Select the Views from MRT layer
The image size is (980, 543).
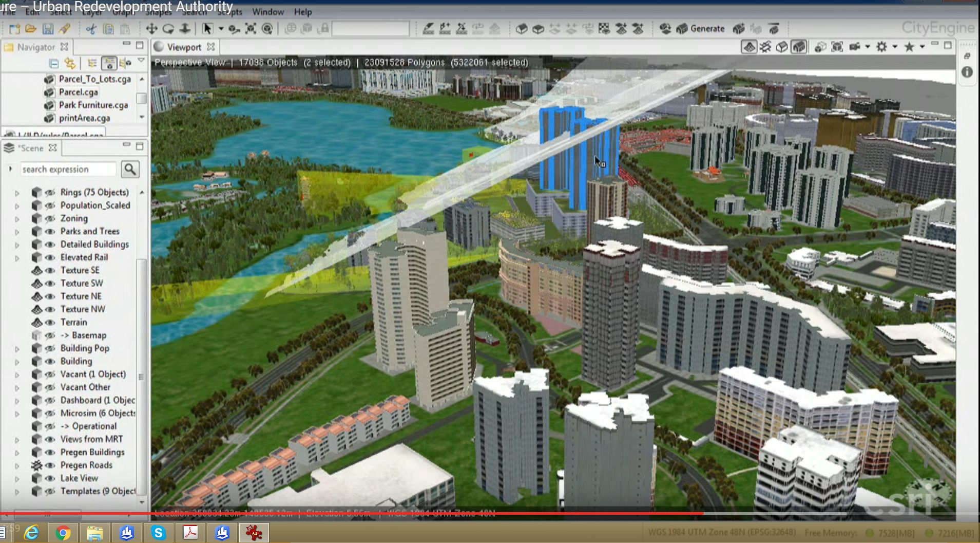click(92, 439)
